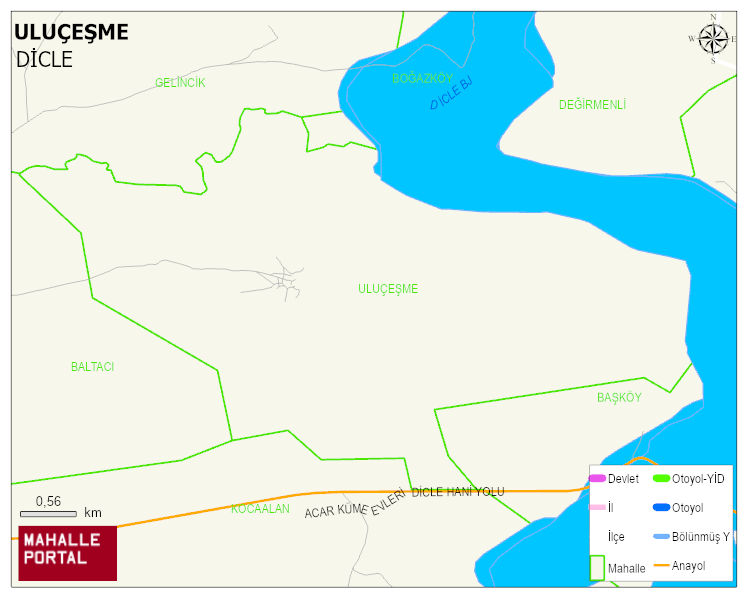This screenshot has height=598, width=748.
Task: Click the pink İl legend swatch
Action: tap(597, 507)
